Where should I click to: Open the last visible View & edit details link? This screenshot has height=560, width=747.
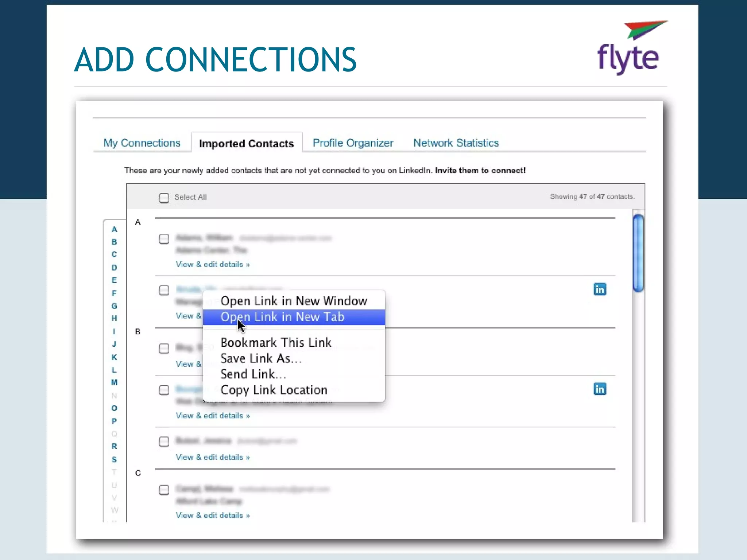tap(213, 515)
